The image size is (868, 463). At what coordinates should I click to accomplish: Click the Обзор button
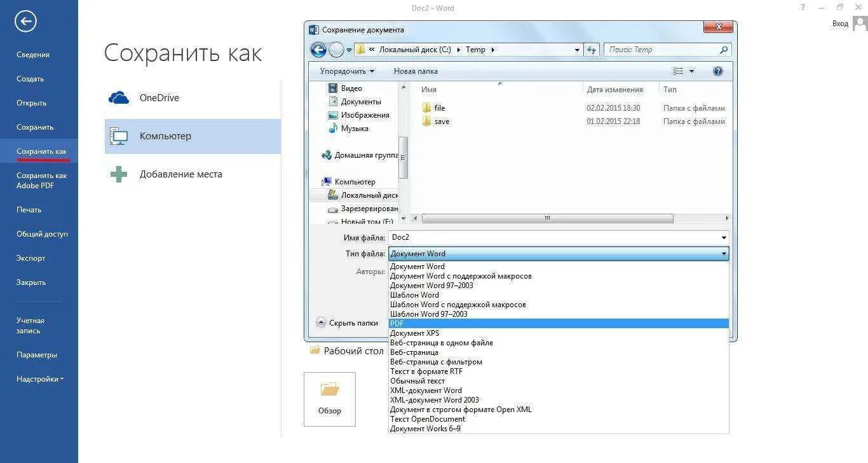(x=330, y=399)
